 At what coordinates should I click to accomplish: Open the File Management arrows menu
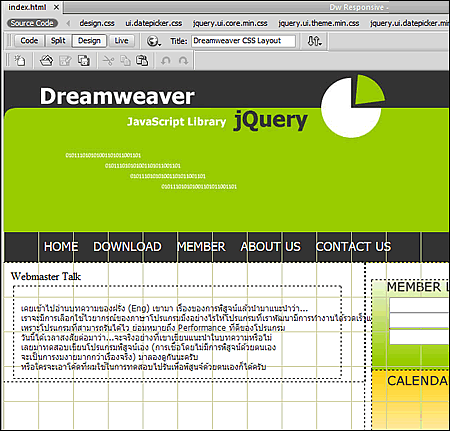pyautogui.click(x=314, y=41)
